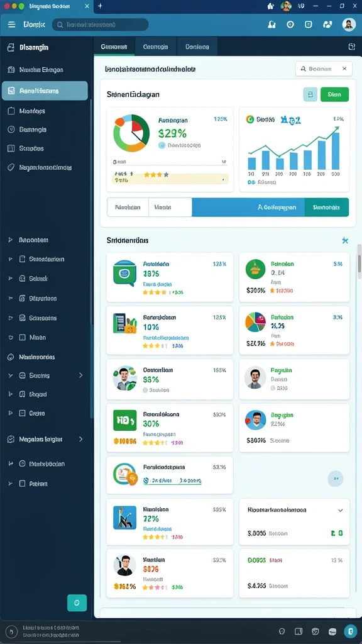Click the search field in the top header

coord(100,25)
